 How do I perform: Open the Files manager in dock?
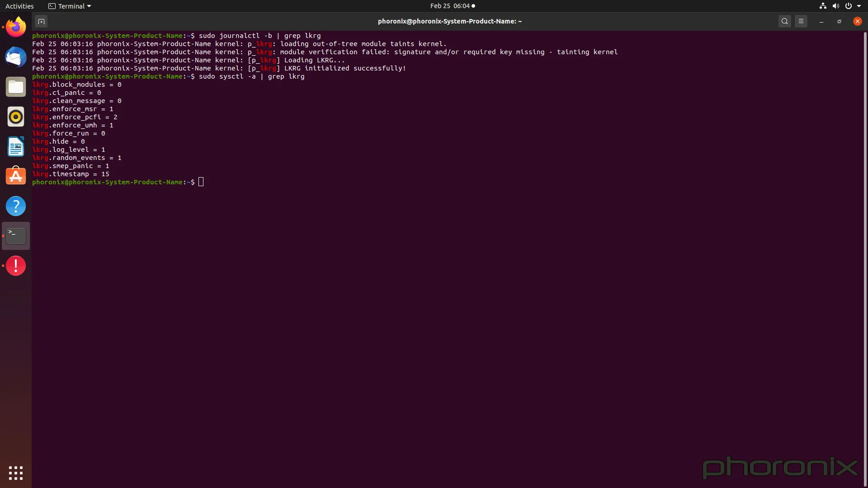(x=16, y=87)
